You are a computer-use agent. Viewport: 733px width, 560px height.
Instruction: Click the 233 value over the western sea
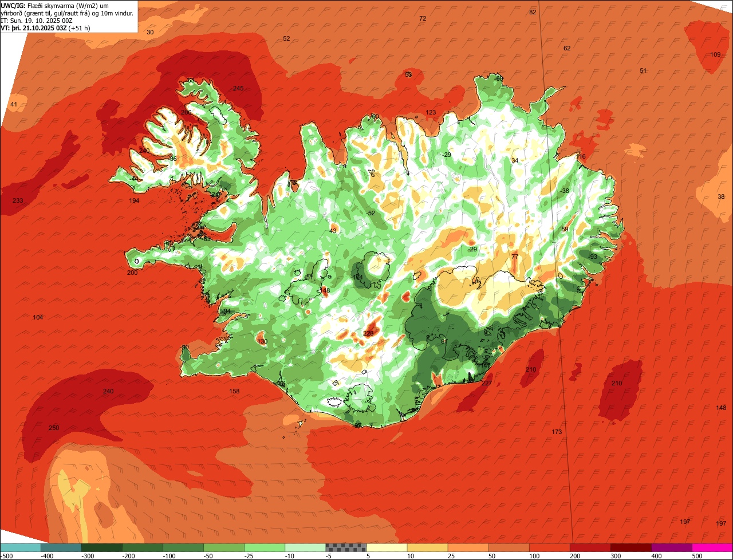tap(18, 200)
